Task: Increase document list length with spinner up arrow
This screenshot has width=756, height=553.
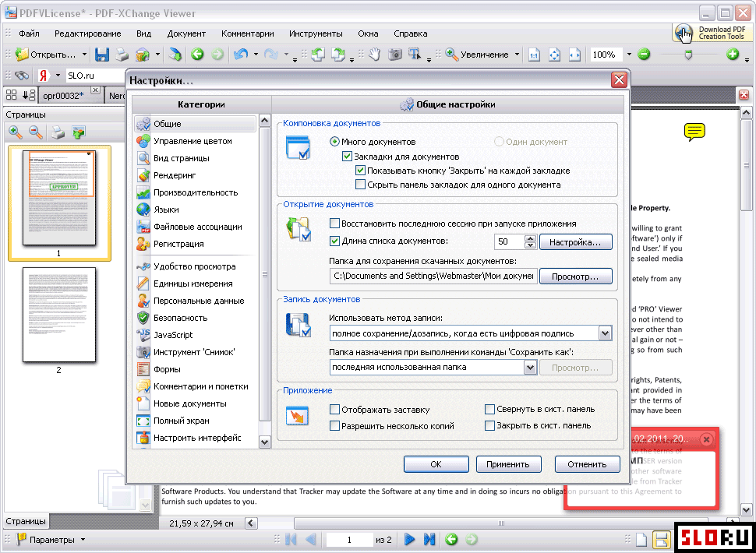Action: point(530,238)
